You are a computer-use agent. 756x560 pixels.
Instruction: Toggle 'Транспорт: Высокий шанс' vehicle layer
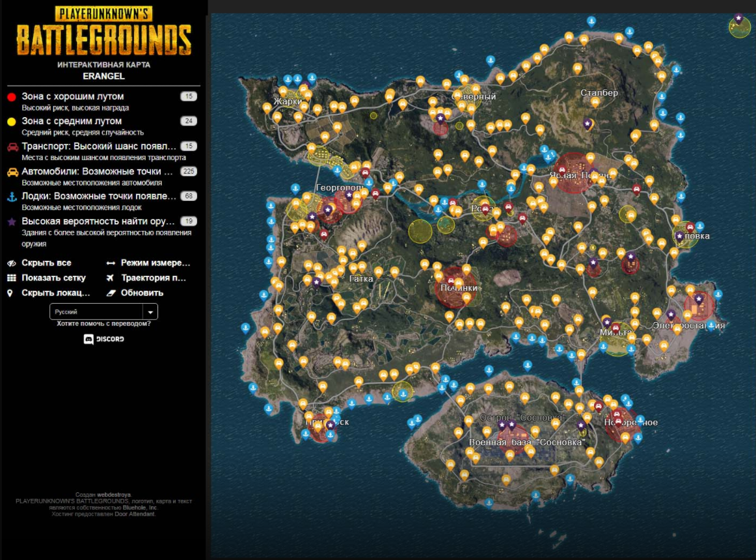tap(103, 152)
